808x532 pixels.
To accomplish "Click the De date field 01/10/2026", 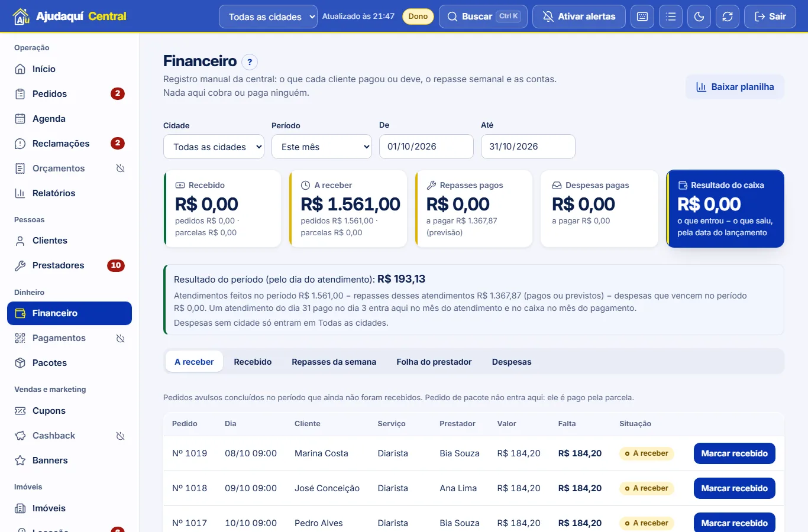I will (426, 147).
